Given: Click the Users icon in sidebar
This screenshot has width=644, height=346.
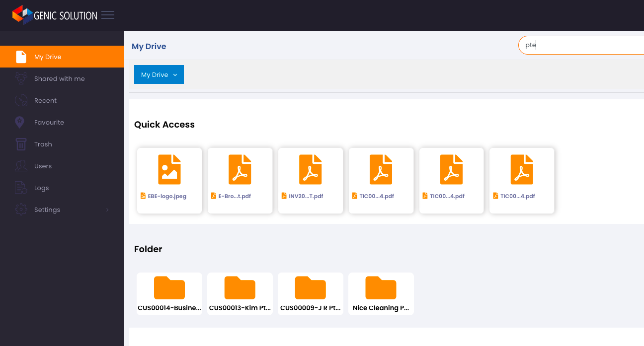Looking at the screenshot, I should click(21, 166).
